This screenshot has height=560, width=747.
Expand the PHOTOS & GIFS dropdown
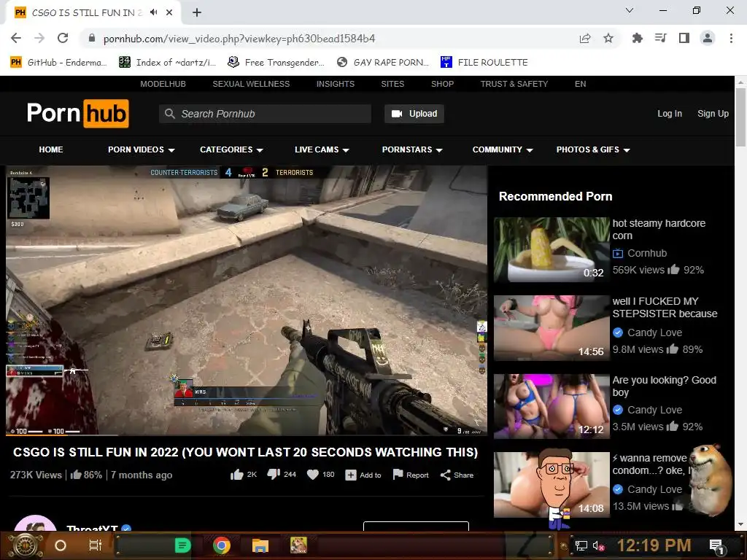coord(593,149)
